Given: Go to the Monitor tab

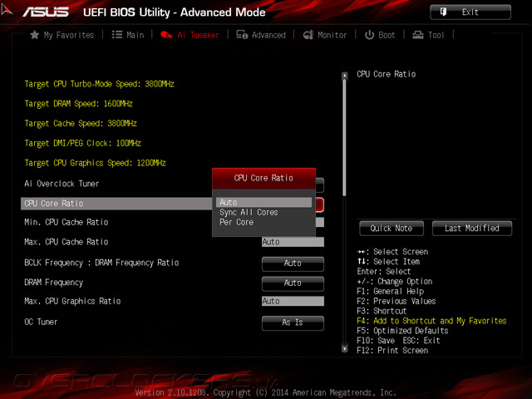Looking at the screenshot, I should point(325,35).
